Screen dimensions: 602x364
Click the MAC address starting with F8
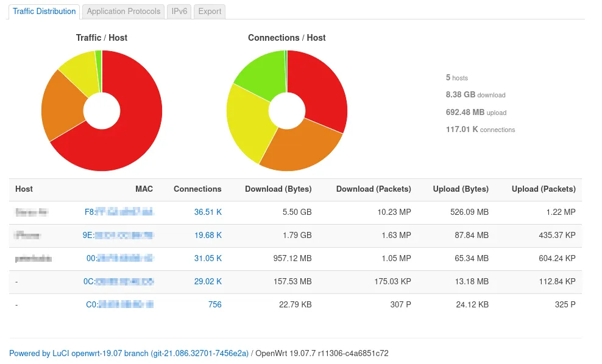pyautogui.click(x=119, y=212)
